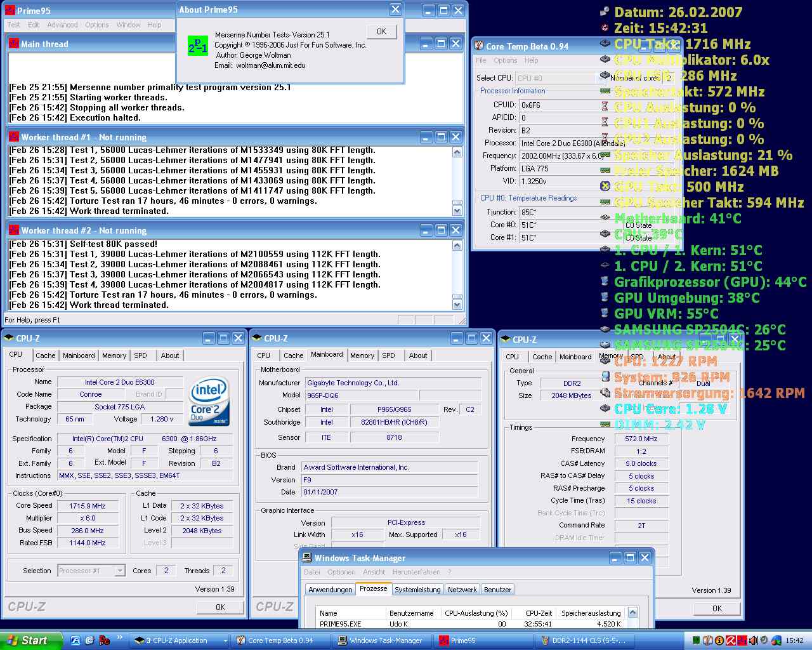Click the down arrow of the Worker thread #2 scrollbar
This screenshot has width=812, height=650.
click(x=457, y=303)
